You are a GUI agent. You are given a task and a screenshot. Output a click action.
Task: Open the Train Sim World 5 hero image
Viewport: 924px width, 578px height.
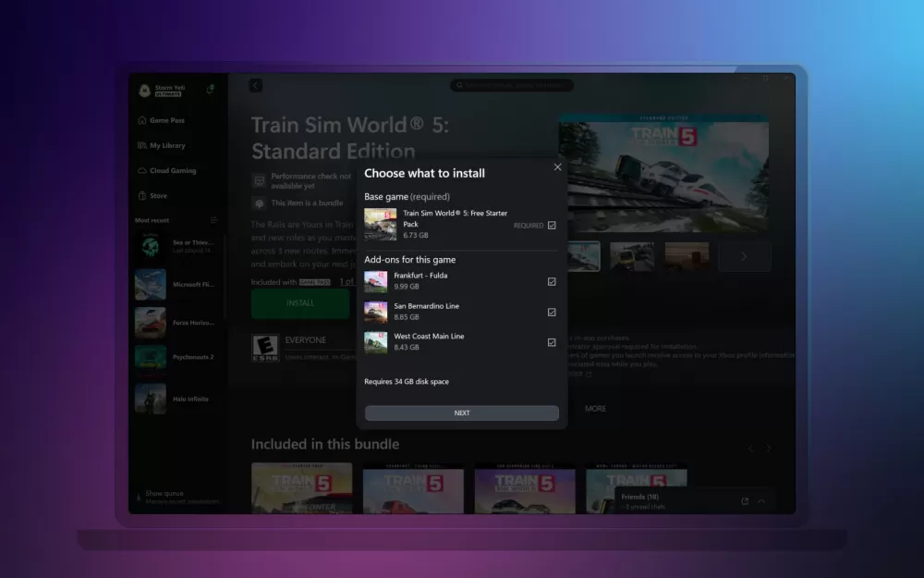[663, 174]
